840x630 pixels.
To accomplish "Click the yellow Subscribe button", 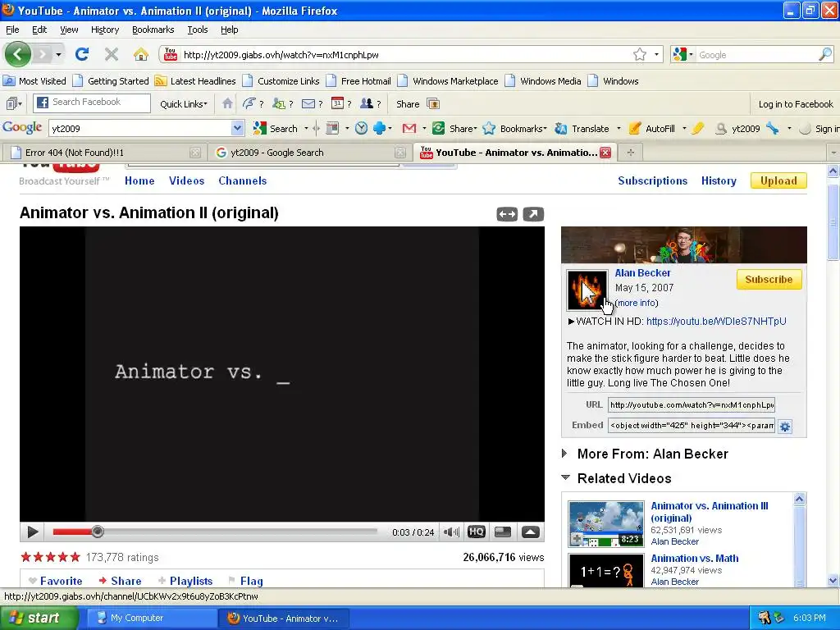I will point(769,279).
